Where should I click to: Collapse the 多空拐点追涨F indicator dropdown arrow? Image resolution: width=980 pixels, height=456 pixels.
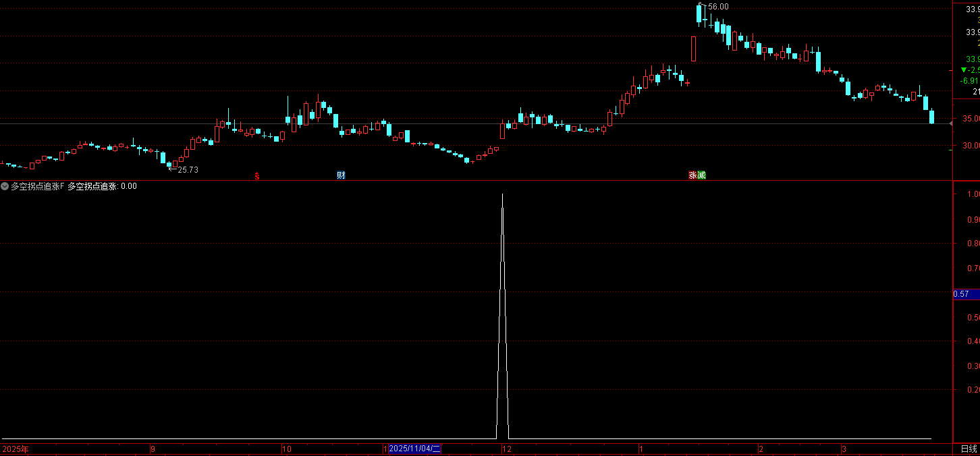[5, 186]
